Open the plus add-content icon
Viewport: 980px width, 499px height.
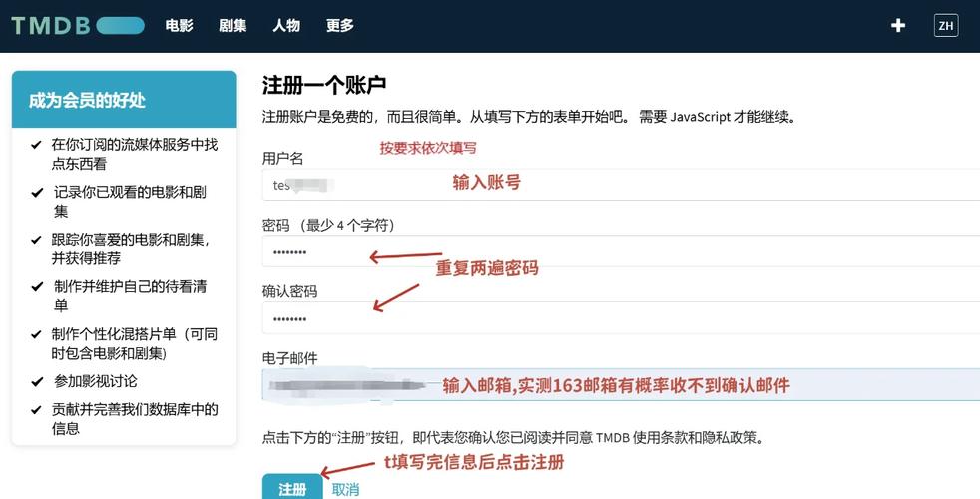[x=898, y=26]
